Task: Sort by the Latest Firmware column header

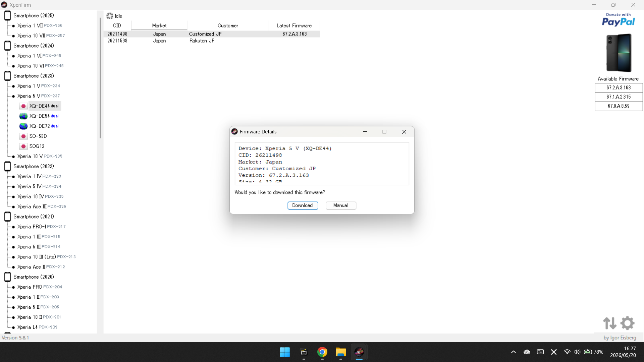Action: [x=294, y=25]
